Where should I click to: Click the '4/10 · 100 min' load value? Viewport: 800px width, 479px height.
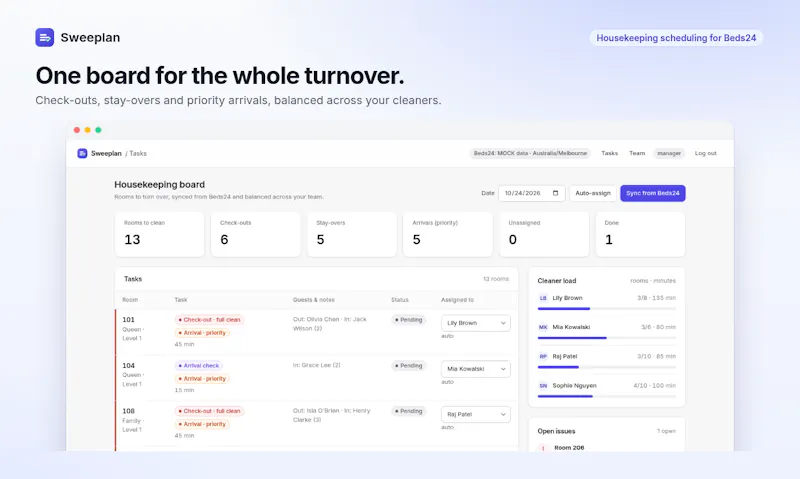click(x=655, y=386)
